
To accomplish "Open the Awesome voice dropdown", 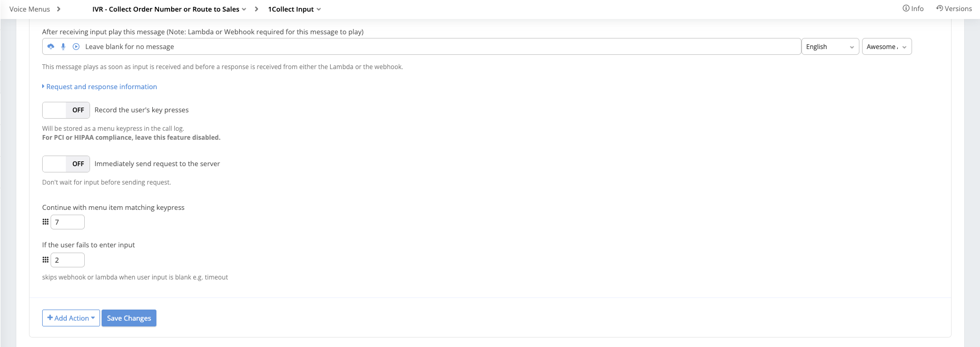I will (x=887, y=46).
